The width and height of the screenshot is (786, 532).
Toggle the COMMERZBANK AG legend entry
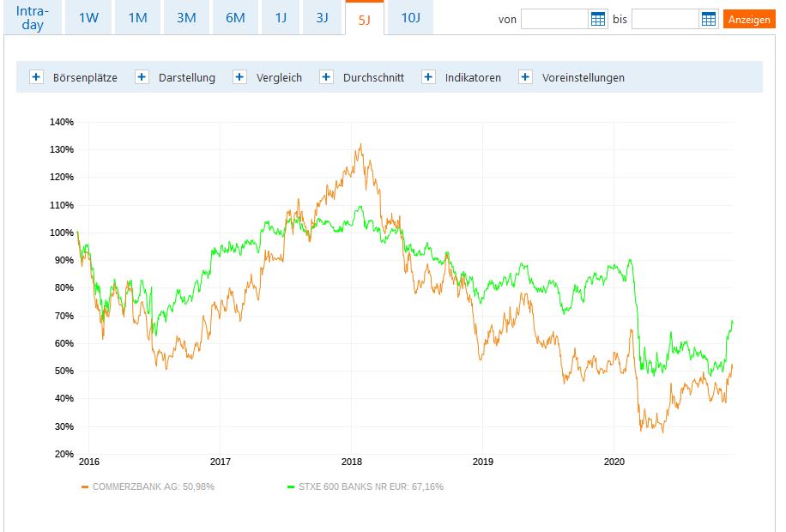click(x=153, y=487)
